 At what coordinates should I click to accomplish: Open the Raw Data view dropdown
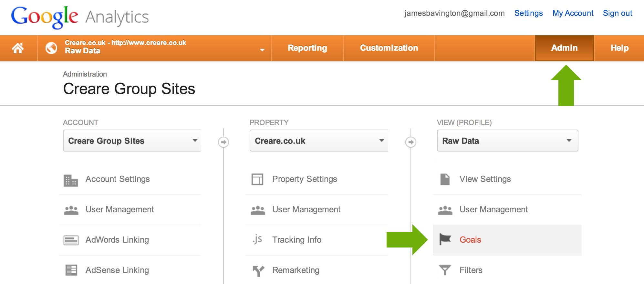[x=507, y=141]
